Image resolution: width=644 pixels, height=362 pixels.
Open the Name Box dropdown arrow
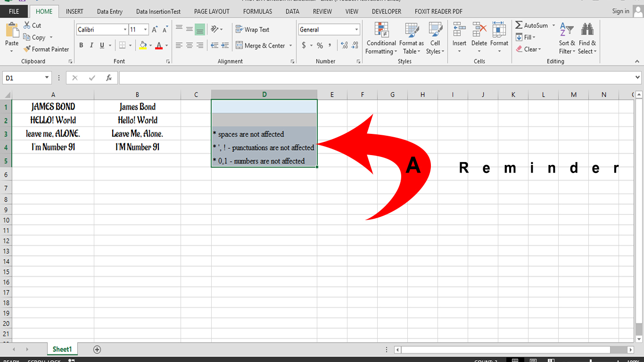47,78
